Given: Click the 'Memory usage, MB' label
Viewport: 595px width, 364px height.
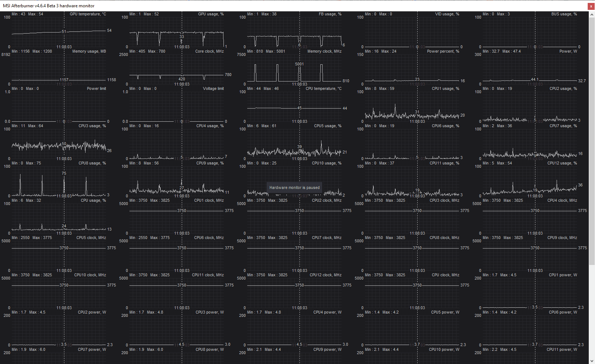Looking at the screenshot, I should 89,51.
